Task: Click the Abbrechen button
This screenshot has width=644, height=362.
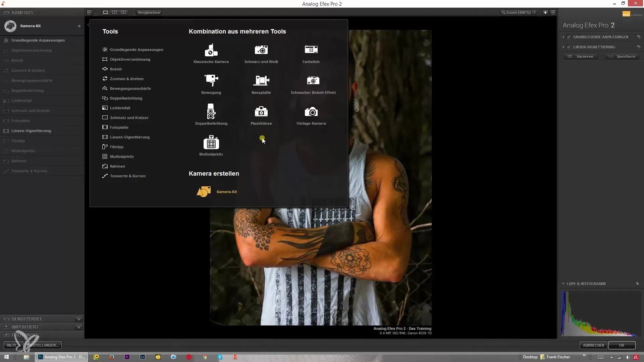Action: (x=593, y=345)
